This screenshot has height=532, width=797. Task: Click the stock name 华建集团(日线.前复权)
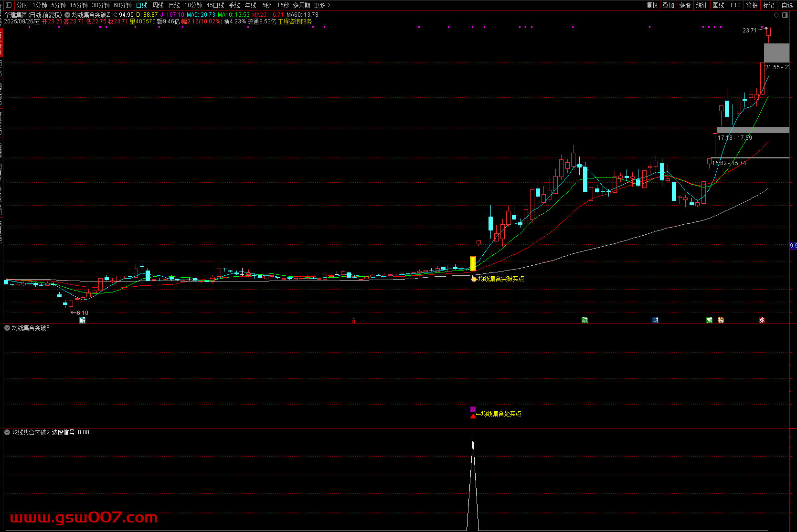[33, 15]
